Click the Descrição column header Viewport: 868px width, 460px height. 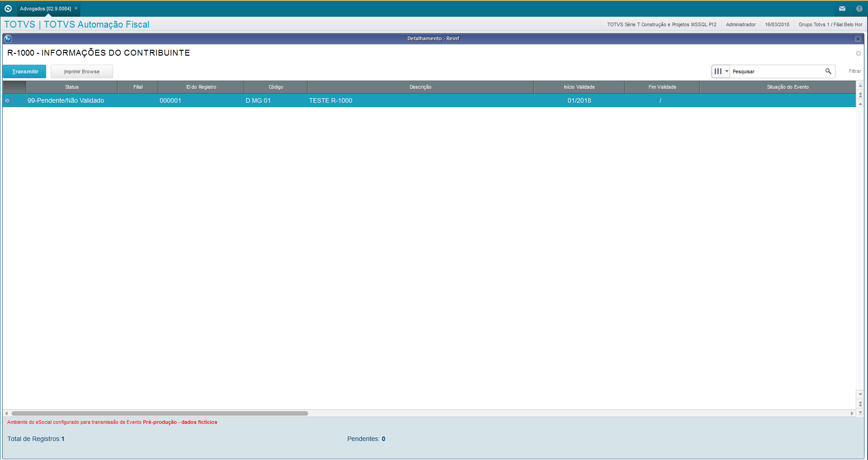pyautogui.click(x=421, y=87)
